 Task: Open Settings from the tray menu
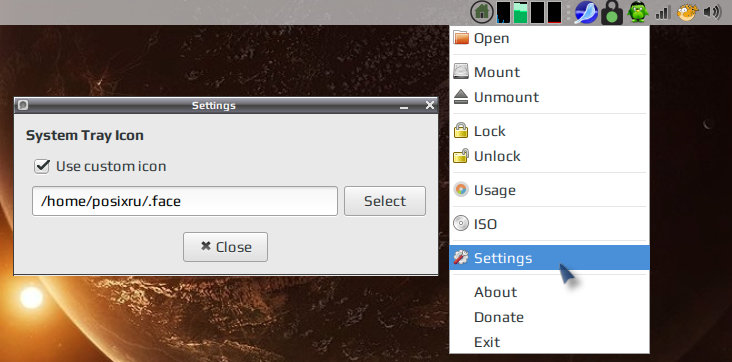coord(549,258)
